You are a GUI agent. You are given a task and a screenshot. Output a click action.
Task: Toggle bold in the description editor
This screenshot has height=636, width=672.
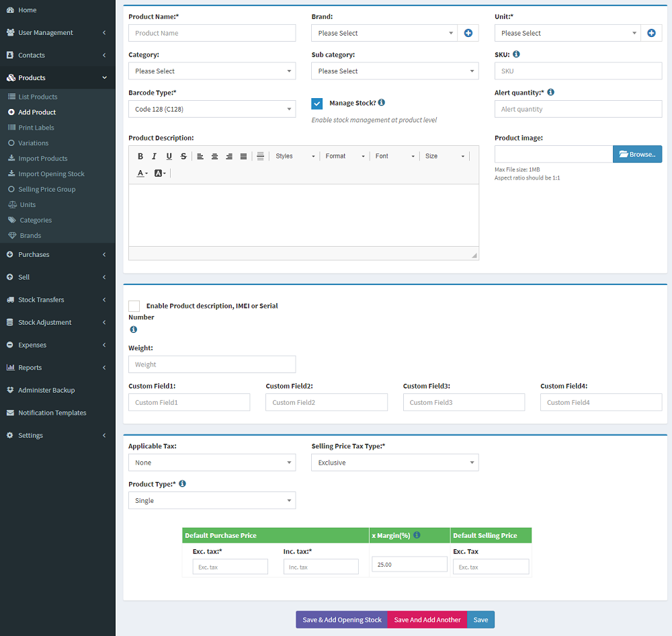click(140, 156)
